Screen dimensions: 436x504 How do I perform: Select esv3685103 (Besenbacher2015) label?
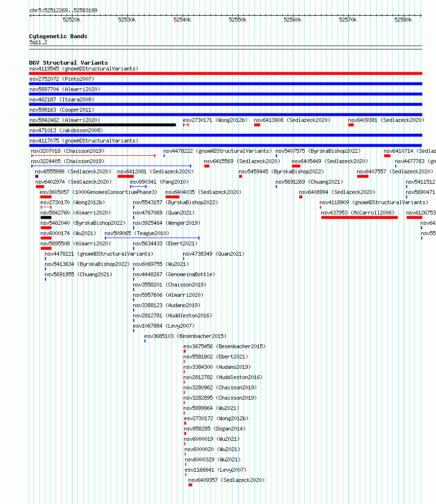point(185,336)
